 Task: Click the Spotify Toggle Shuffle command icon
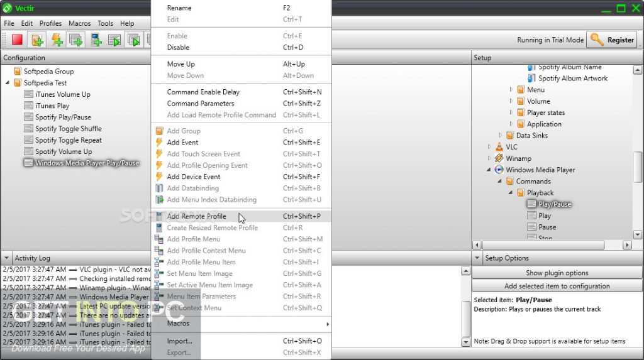pos(28,129)
